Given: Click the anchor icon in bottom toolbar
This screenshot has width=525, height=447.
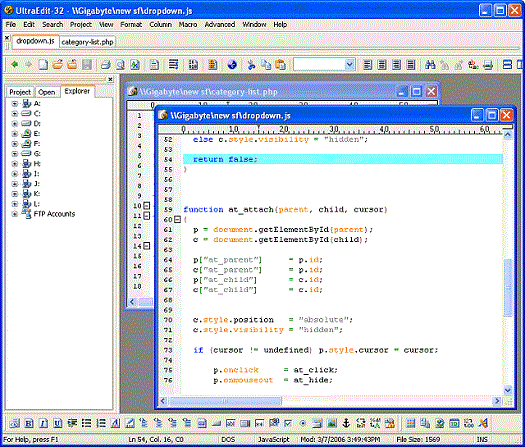Looking at the screenshot, I should [346, 423].
